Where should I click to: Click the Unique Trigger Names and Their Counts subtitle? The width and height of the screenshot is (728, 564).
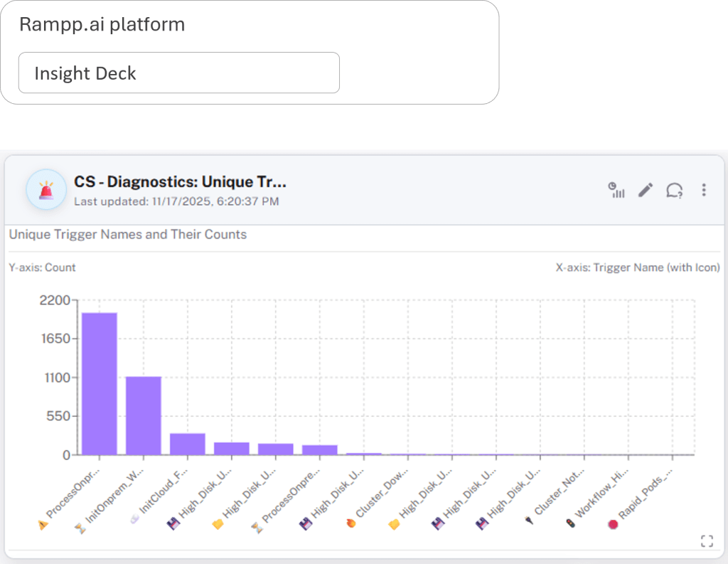(128, 234)
